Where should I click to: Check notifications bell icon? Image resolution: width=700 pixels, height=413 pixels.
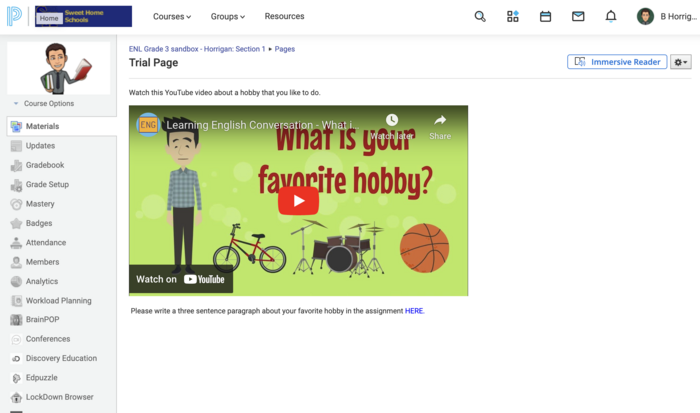[610, 16]
